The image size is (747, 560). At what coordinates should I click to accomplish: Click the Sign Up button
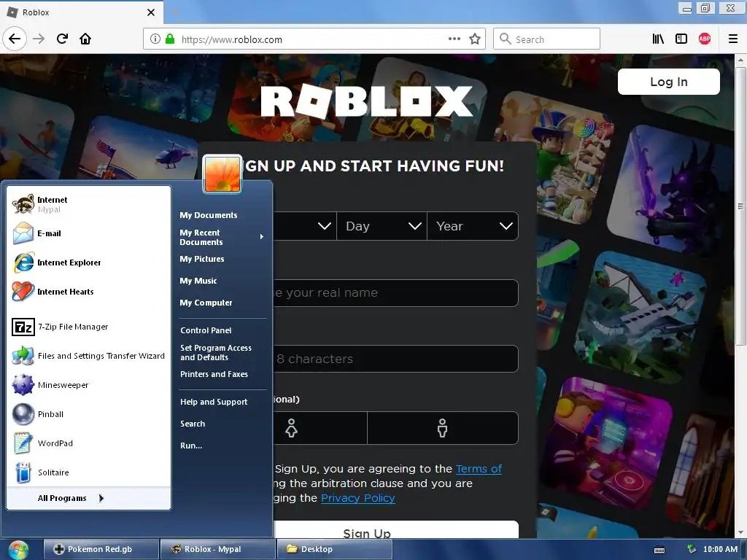pos(395,531)
